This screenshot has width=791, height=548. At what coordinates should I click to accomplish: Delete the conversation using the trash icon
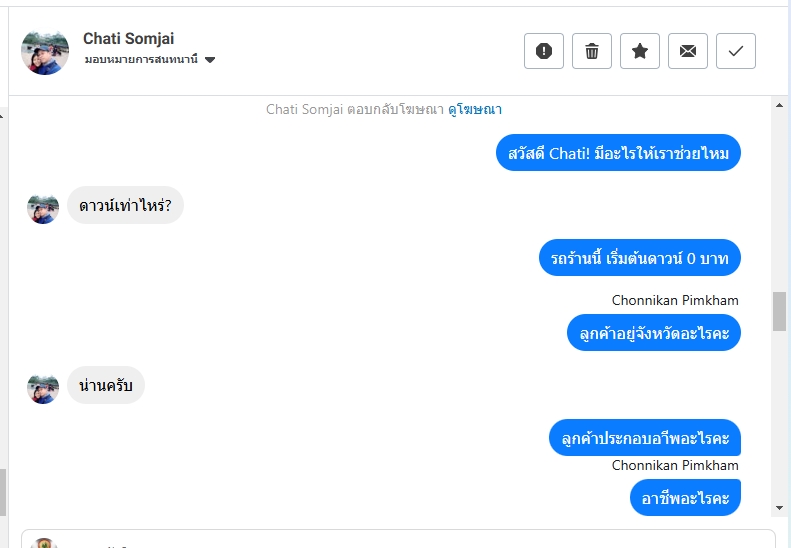tap(592, 51)
